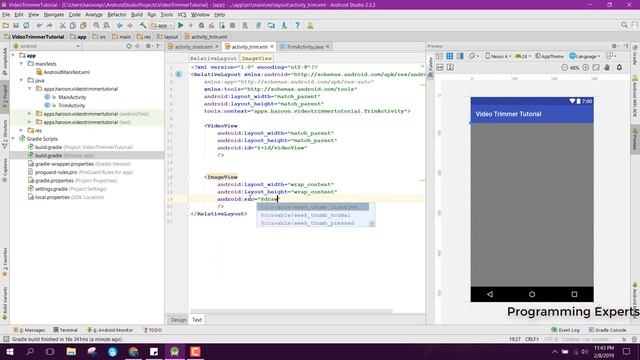The height and width of the screenshot is (360, 640).
Task: Open the Build menu
Action: pyautogui.click(x=137, y=15)
